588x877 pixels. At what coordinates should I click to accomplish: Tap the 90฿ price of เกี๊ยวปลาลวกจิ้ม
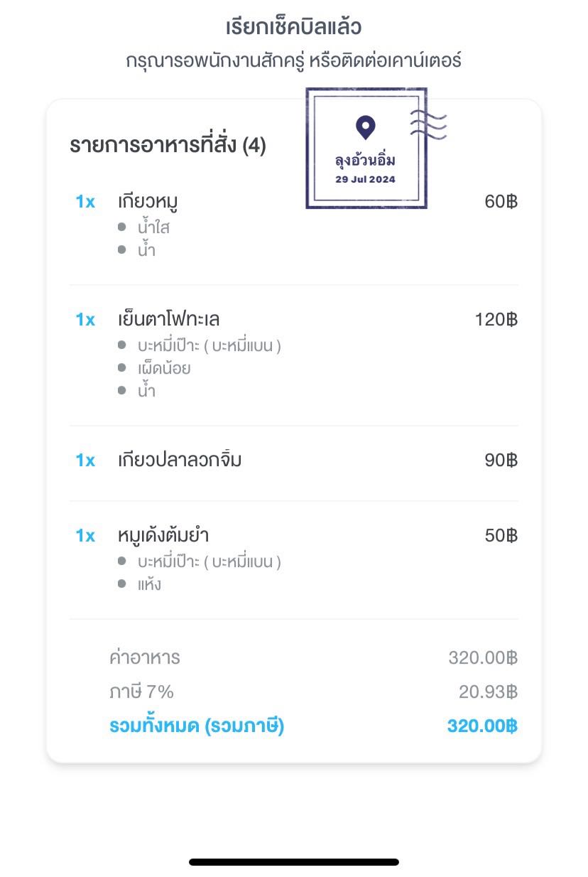point(501,461)
